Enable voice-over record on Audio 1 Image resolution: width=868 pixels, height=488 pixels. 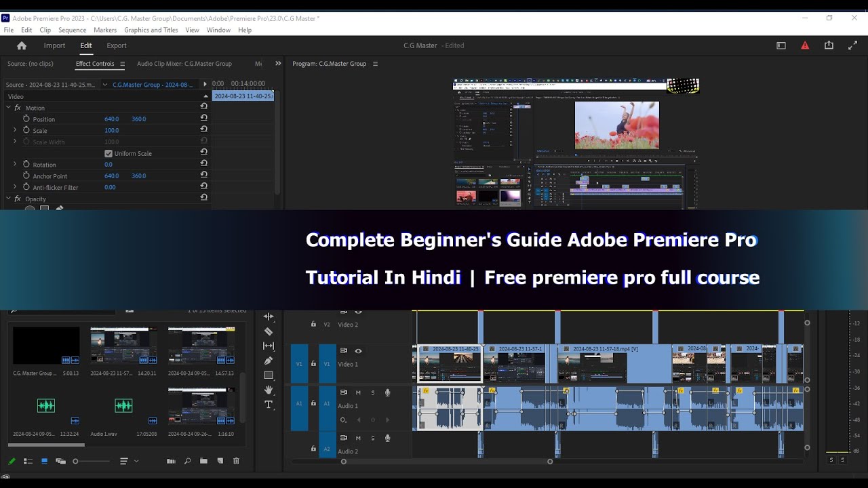click(x=387, y=392)
